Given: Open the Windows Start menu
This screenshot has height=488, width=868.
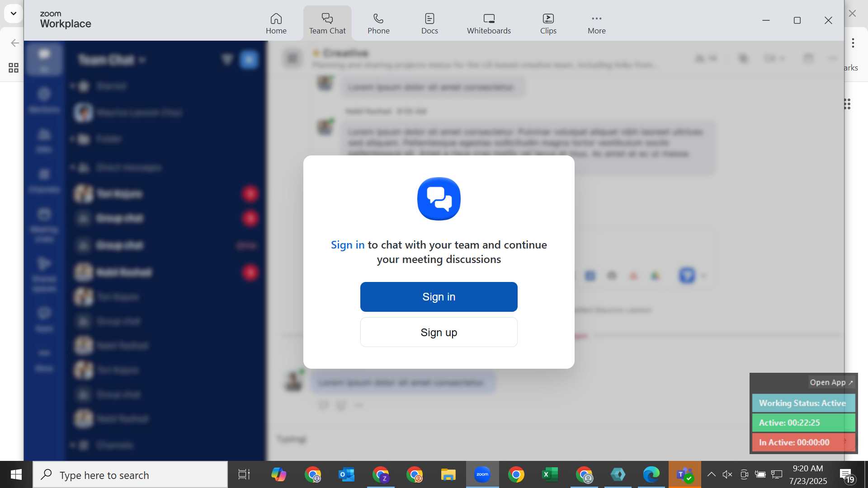Looking at the screenshot, I should point(16,474).
